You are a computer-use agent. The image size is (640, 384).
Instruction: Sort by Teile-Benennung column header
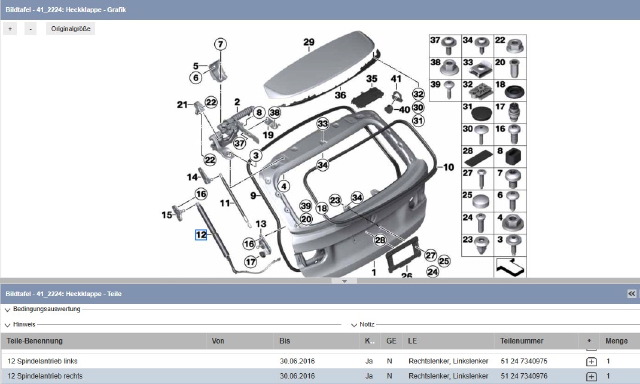pyautogui.click(x=35, y=341)
